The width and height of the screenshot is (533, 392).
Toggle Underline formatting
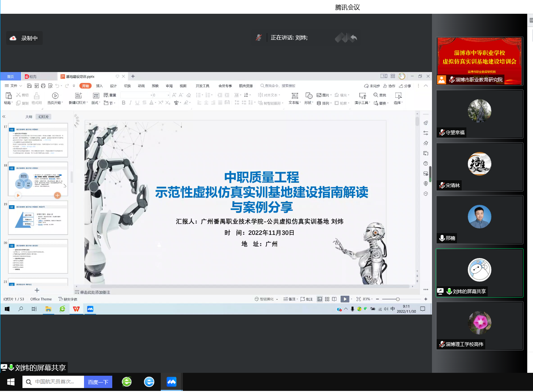pyautogui.click(x=137, y=103)
